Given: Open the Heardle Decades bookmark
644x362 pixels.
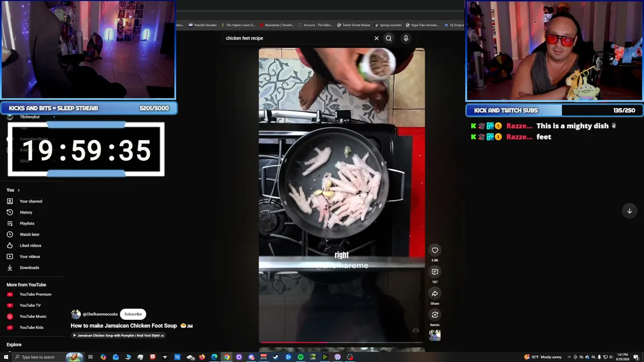Looking at the screenshot, I should pyautogui.click(x=203, y=25).
